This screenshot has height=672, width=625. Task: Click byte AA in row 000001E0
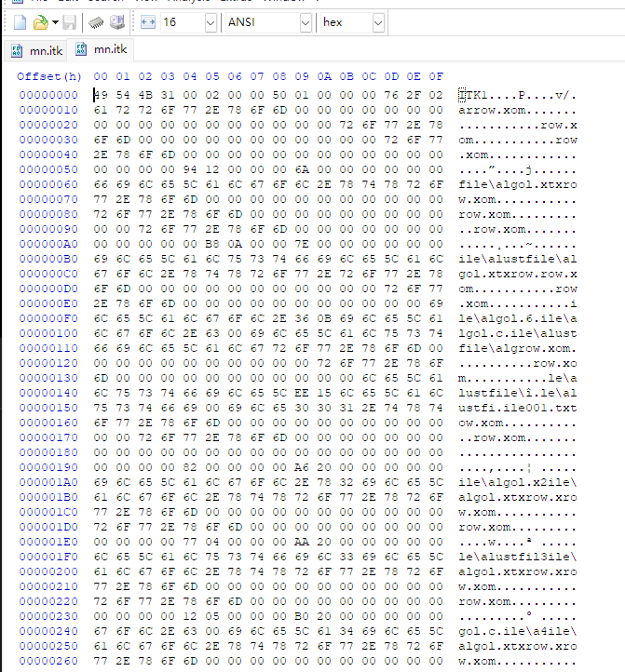click(x=302, y=542)
